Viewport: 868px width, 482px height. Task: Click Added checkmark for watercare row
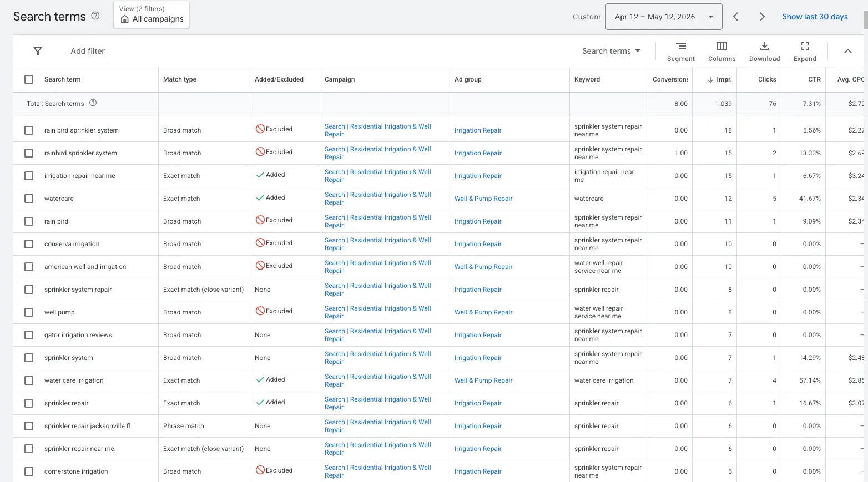pos(260,197)
